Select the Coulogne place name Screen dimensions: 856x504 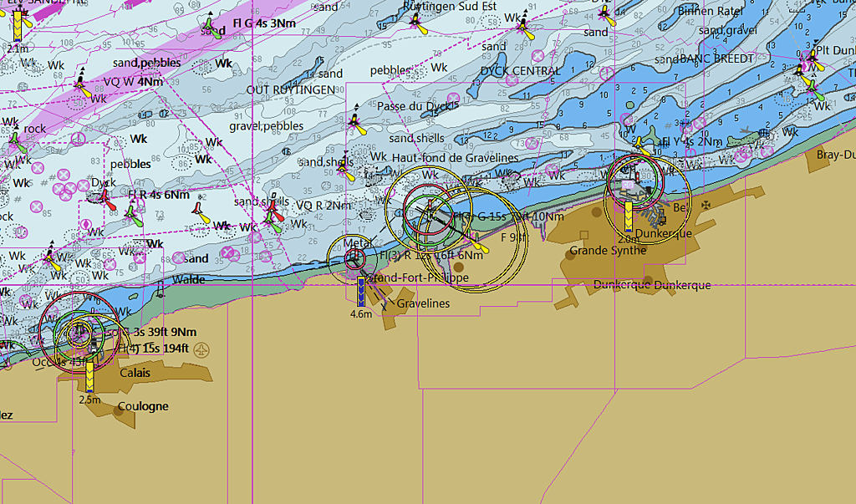(x=143, y=406)
